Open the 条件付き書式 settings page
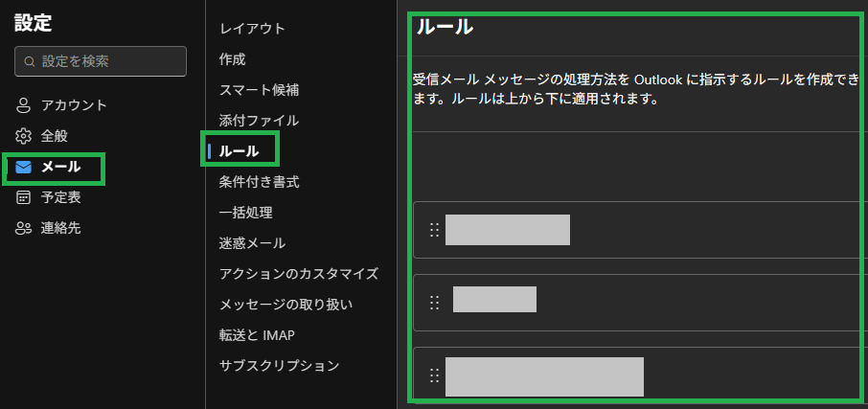Screen dimensions: 868x409 pyautogui.click(x=259, y=182)
